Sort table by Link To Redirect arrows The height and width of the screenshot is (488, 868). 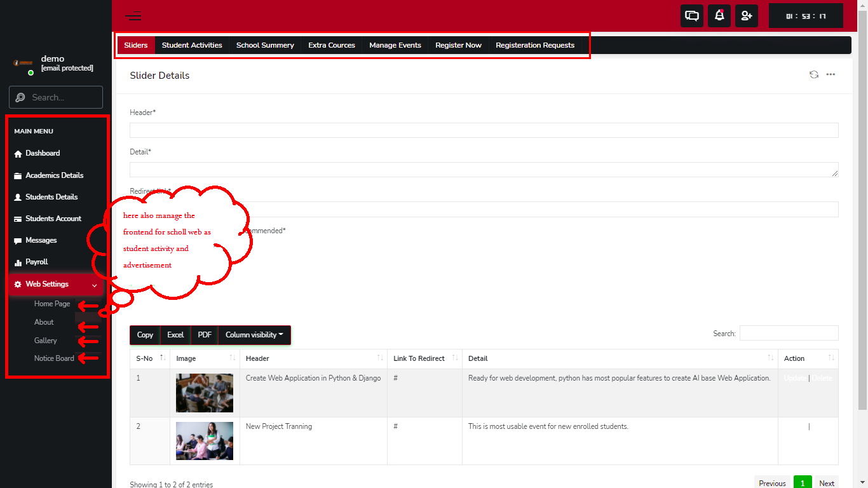pos(455,358)
